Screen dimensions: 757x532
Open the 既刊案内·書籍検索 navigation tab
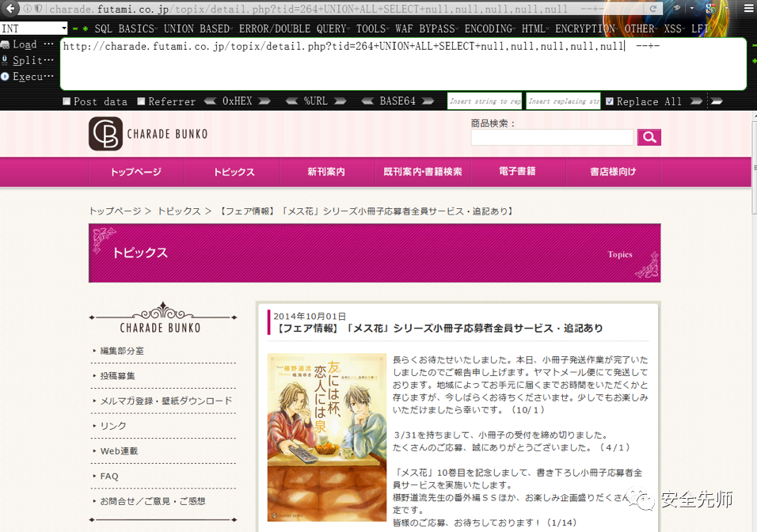click(x=422, y=172)
